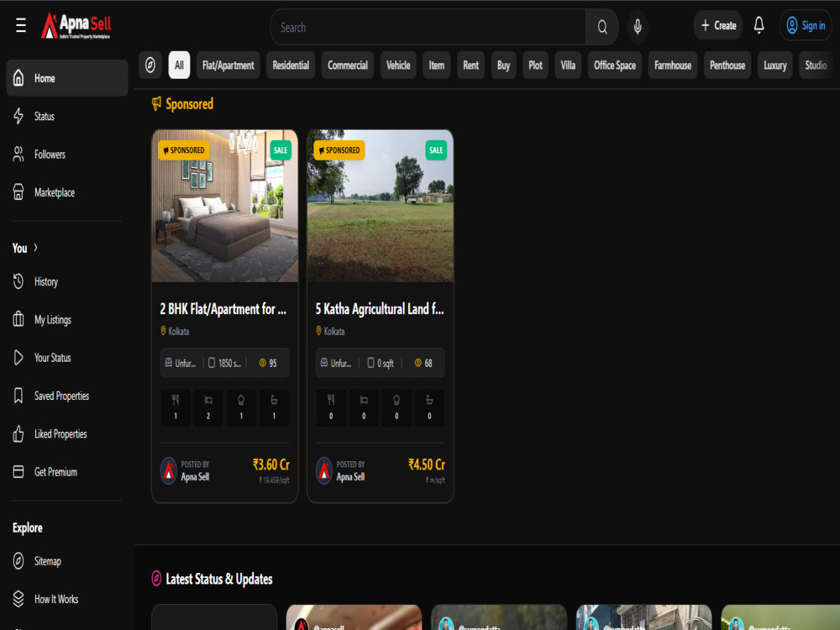Select the Item filter chip

pos(437,66)
